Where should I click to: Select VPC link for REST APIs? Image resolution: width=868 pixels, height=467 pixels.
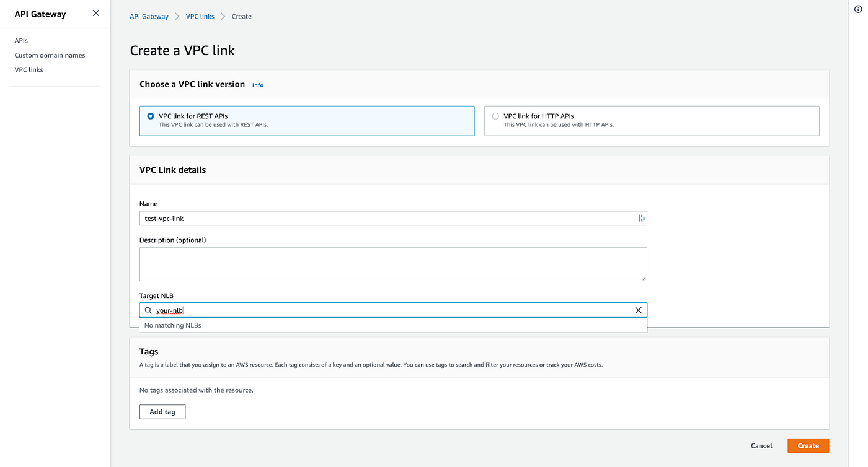(x=307, y=120)
